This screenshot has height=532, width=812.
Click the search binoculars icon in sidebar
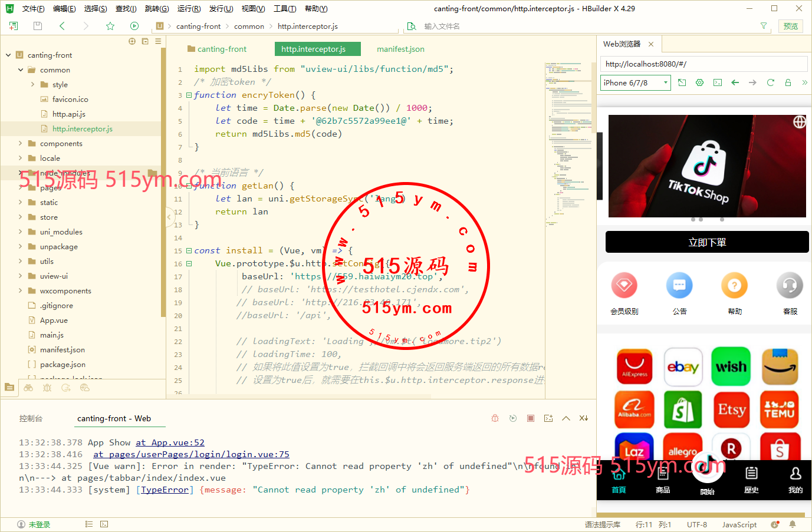click(x=28, y=388)
